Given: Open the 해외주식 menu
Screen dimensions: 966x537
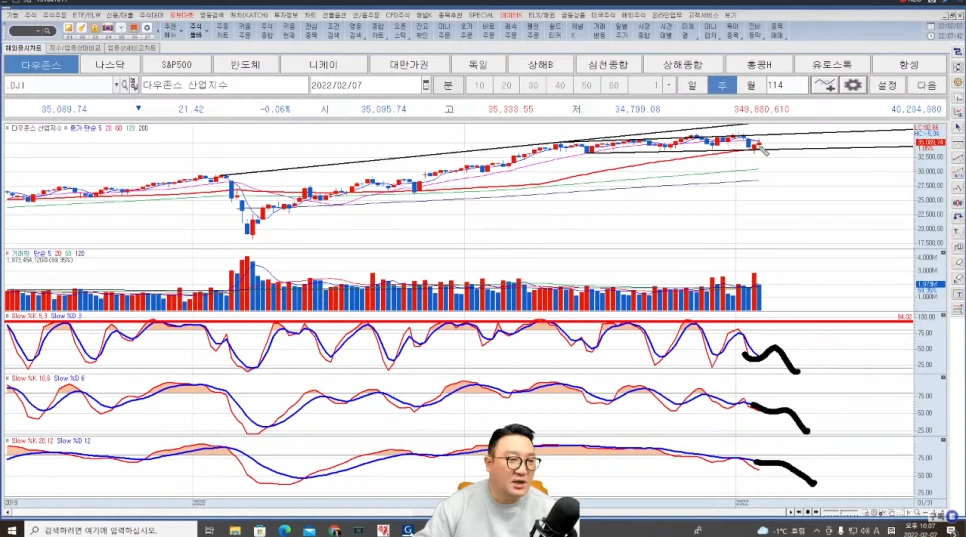Looking at the screenshot, I should coord(633,15).
